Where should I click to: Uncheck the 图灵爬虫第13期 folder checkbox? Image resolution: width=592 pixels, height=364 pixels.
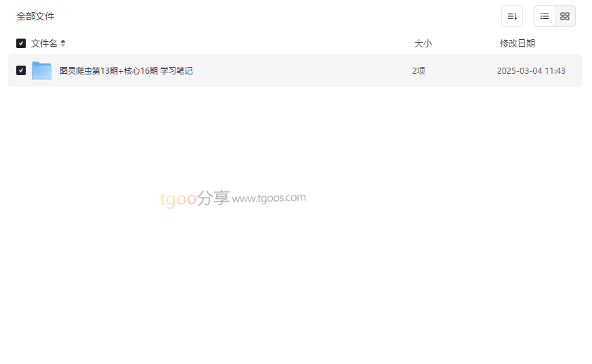tap(21, 70)
